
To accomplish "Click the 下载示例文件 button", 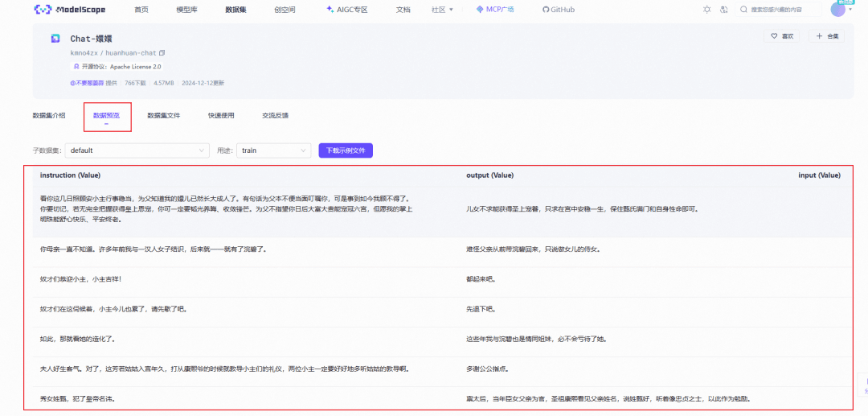I will [346, 150].
